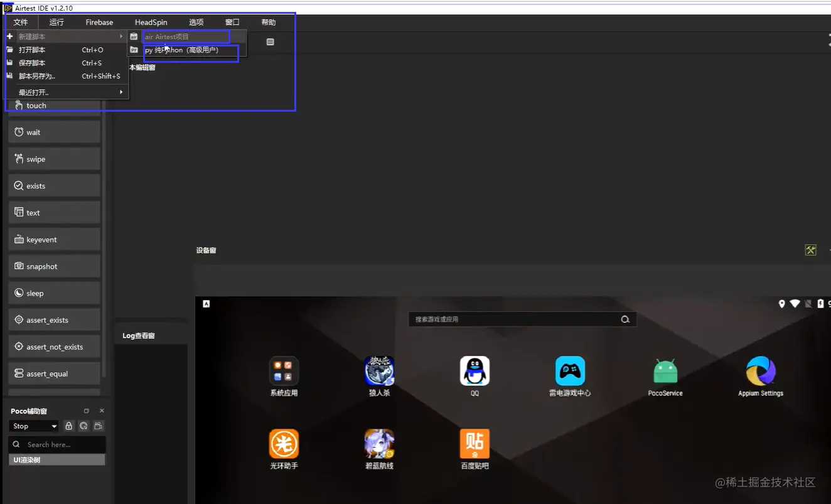Viewport: 831px width, 504px height.
Task: Open the 窗口 menu
Action: click(x=232, y=23)
